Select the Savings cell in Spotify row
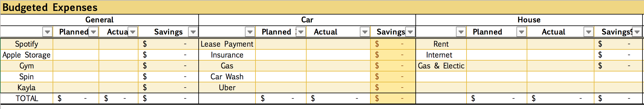644x109 pixels. tap(168, 44)
